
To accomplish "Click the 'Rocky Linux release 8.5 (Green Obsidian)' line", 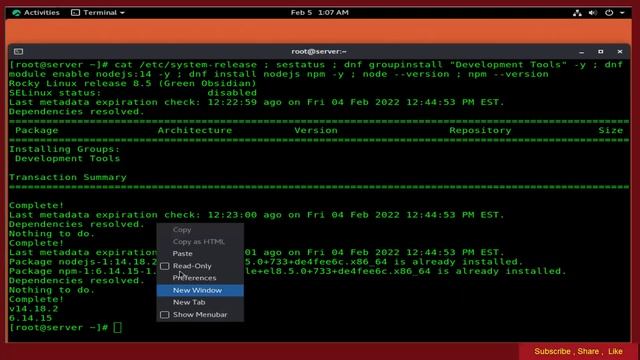I will (133, 84).
